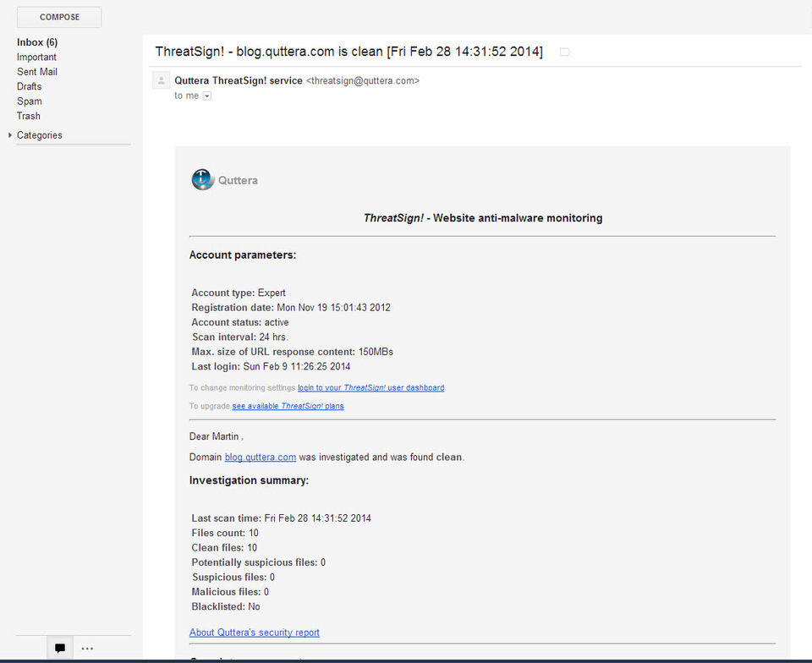Click the sender address threatsign@quttera.com
Viewport: 812px width, 663px height.
(x=363, y=80)
